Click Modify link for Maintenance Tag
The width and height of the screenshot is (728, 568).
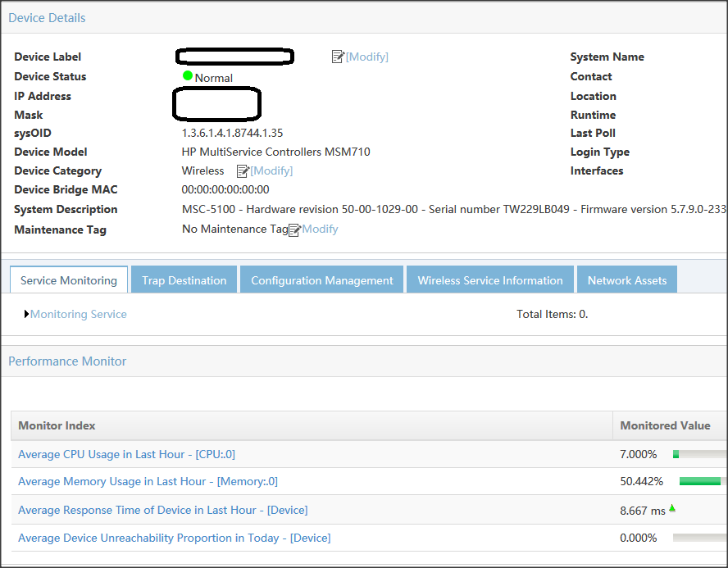[x=320, y=229]
